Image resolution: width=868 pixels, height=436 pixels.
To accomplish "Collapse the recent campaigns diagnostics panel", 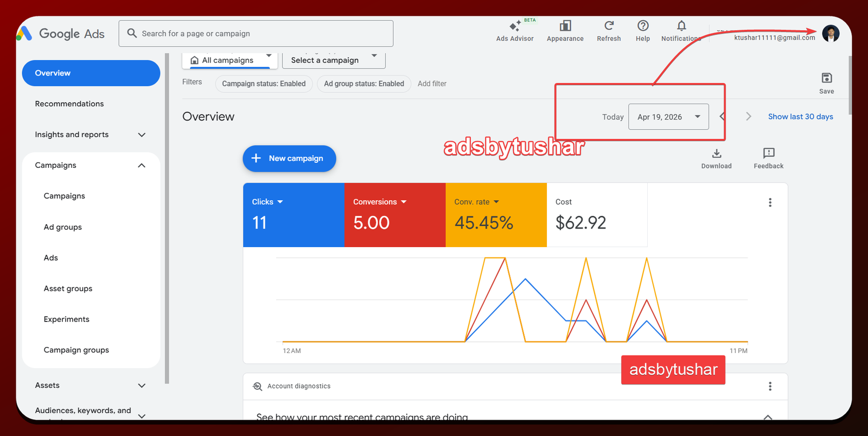I will pyautogui.click(x=768, y=416).
